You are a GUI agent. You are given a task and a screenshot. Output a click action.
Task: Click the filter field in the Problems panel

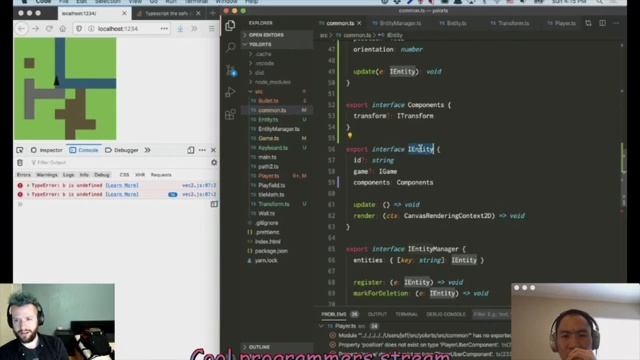click(491, 314)
